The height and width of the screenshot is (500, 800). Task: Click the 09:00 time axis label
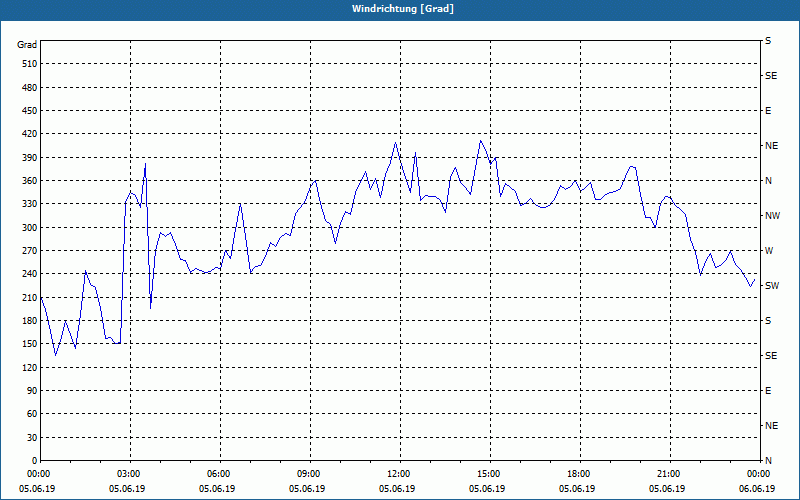310,474
